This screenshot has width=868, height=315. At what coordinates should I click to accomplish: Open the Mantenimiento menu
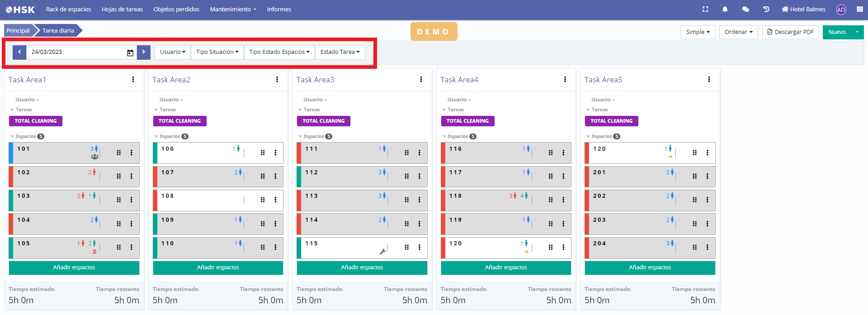coord(233,9)
